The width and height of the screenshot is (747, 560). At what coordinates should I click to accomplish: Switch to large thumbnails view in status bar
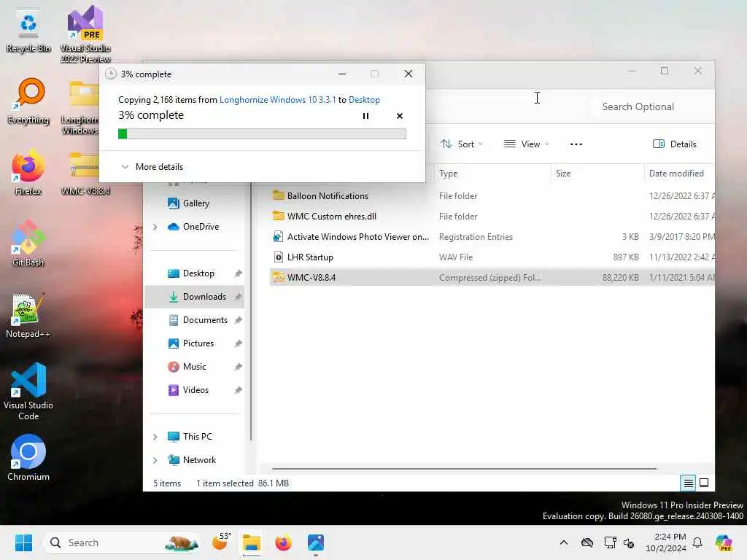coord(704,483)
